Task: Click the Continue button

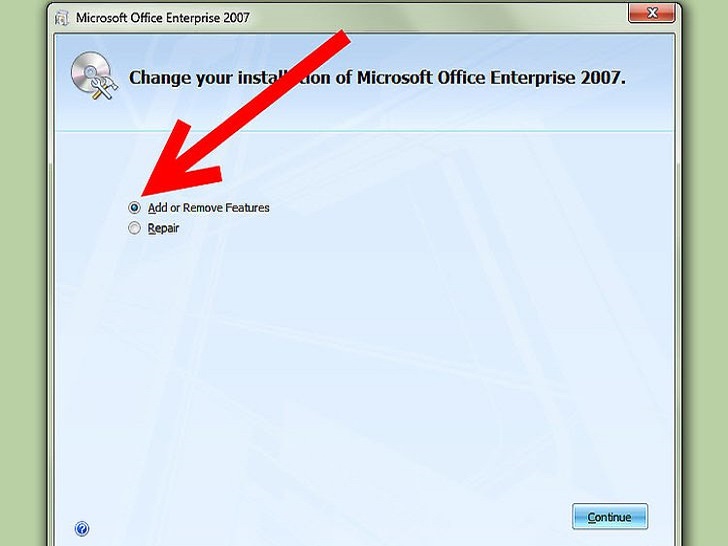Action: 610,516
